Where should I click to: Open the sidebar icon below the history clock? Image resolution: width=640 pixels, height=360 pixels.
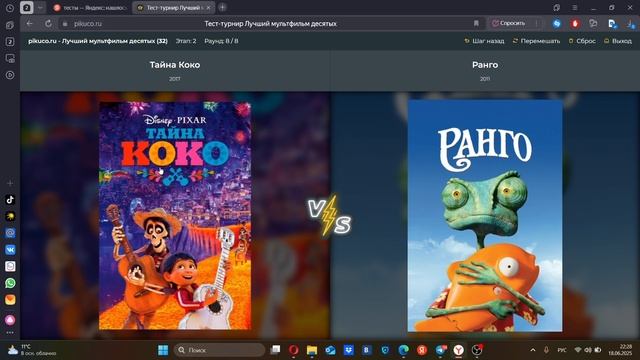tap(10, 25)
